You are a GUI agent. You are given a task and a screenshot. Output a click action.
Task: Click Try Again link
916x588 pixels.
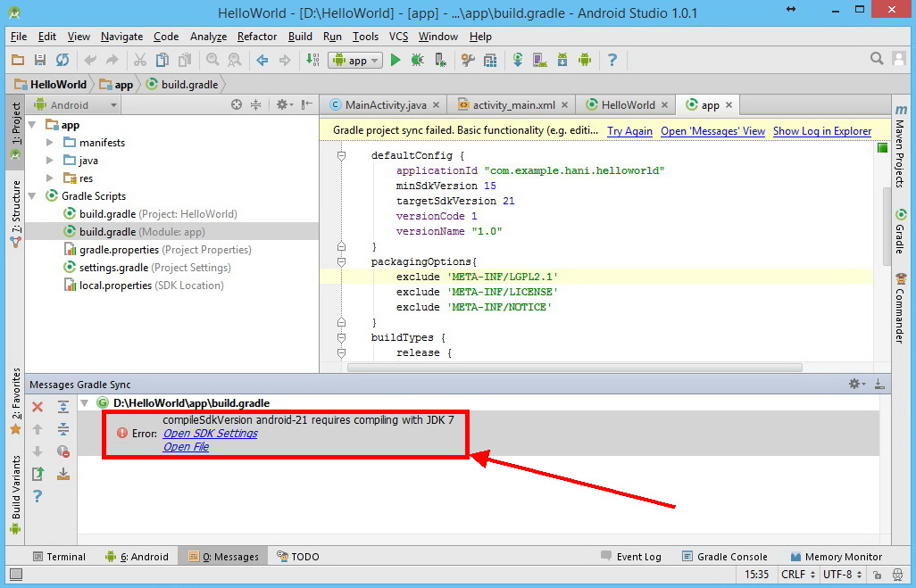(x=629, y=131)
